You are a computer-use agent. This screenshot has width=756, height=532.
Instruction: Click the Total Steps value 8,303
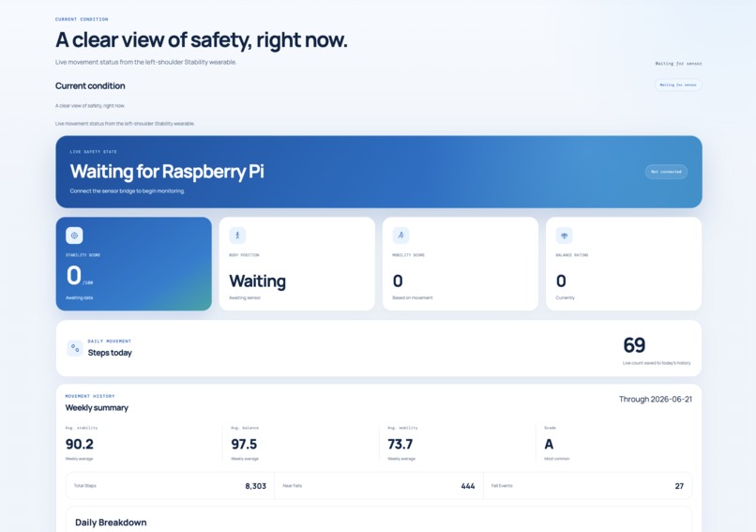pos(255,486)
